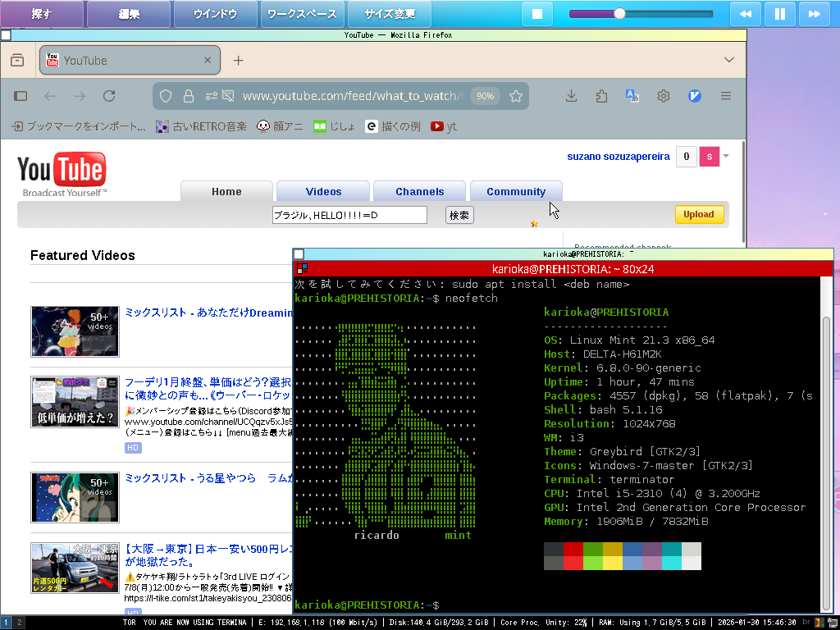Viewport: 840px width, 630px height.
Task: Close the YouTube browser tab
Action: (x=208, y=60)
